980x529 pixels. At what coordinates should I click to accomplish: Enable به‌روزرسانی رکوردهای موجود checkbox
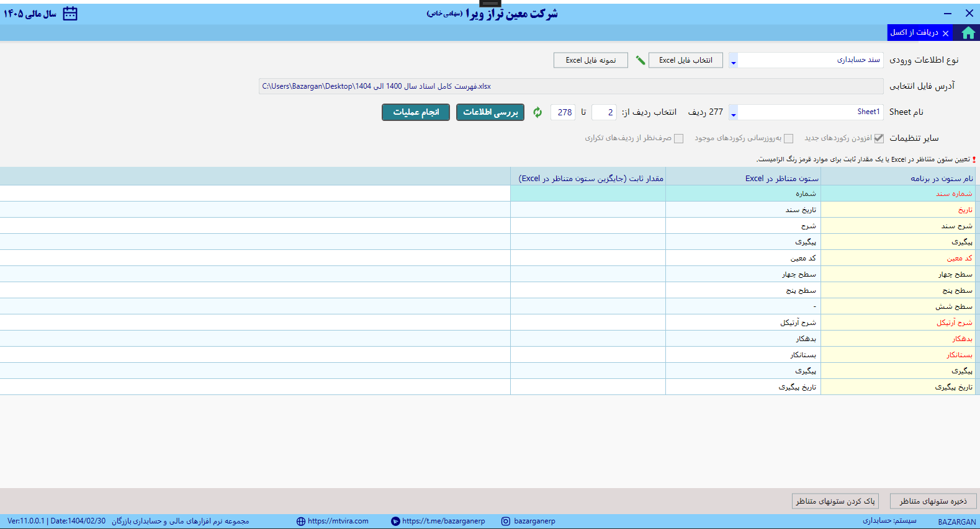tap(788, 138)
